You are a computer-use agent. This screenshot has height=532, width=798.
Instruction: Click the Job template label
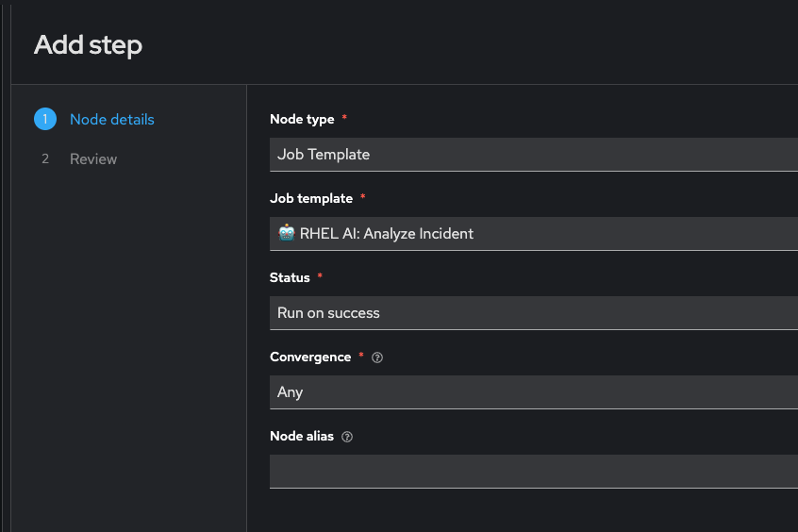pos(311,198)
